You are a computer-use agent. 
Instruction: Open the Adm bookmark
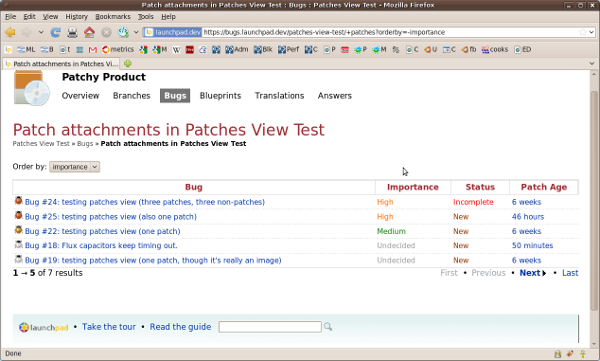pos(236,49)
